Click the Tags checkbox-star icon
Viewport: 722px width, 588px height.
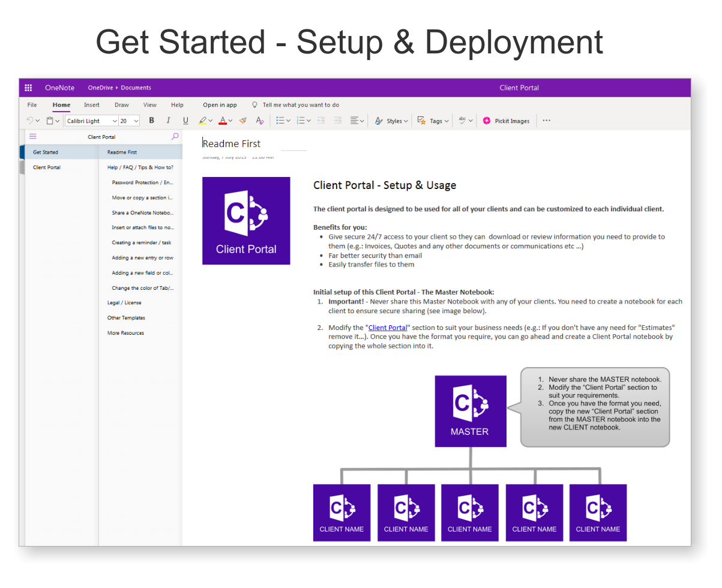tap(422, 121)
